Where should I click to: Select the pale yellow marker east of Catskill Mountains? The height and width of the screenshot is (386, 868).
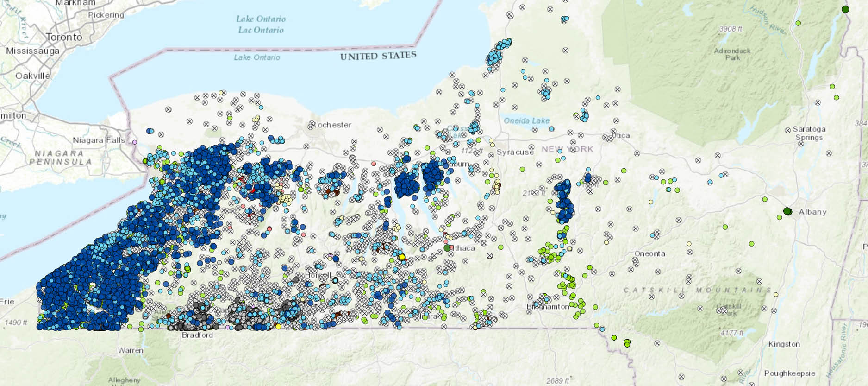[776, 294]
